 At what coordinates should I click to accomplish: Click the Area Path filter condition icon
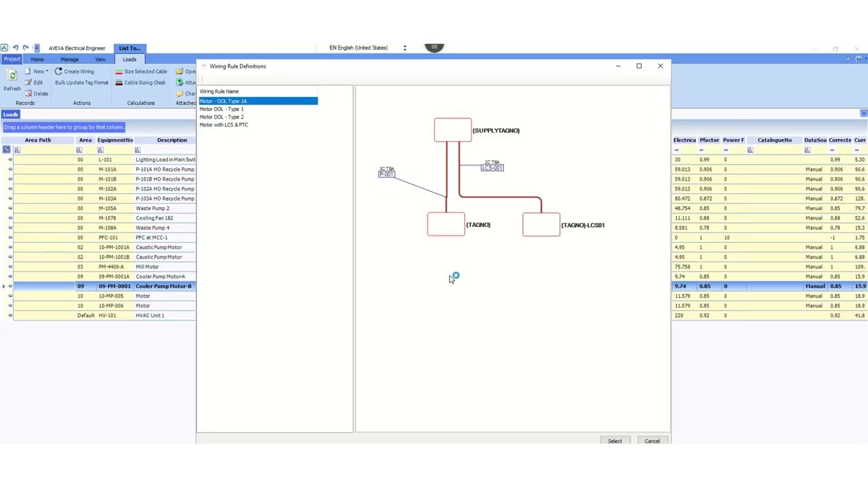coord(17,150)
